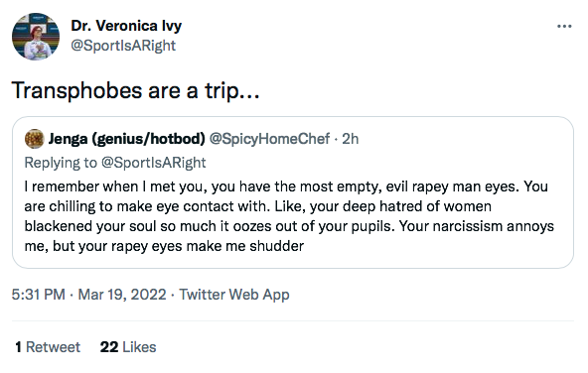View the 1 Retweet list

click(48, 347)
